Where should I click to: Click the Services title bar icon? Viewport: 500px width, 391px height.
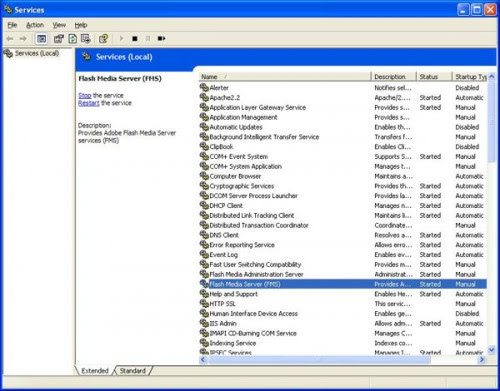(x=8, y=9)
